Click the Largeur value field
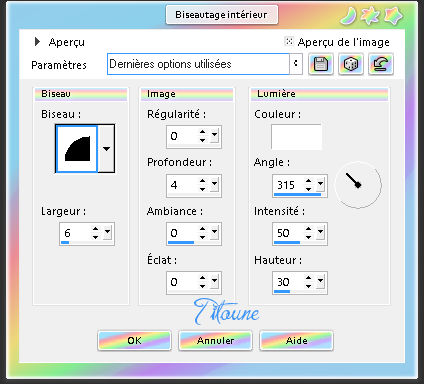 75,233
